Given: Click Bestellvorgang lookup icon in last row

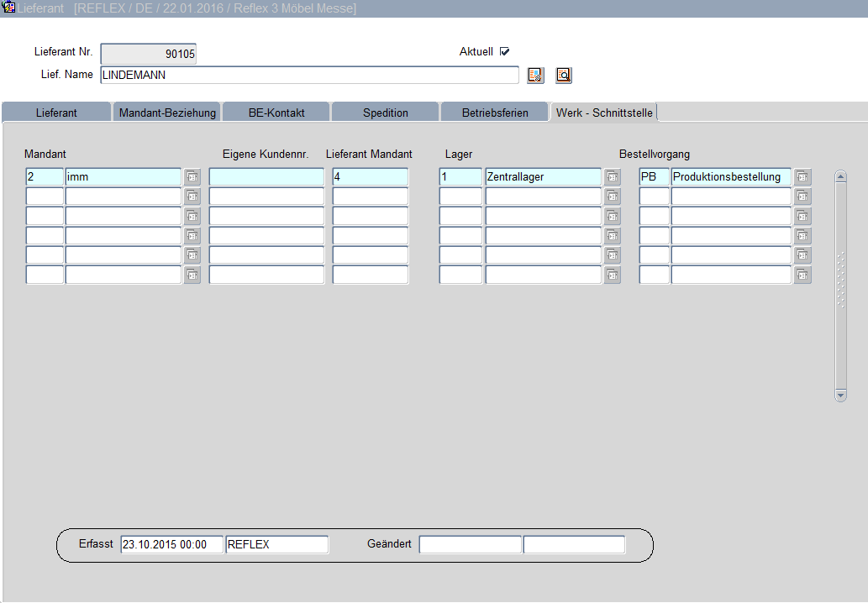Looking at the screenshot, I should tap(802, 275).
